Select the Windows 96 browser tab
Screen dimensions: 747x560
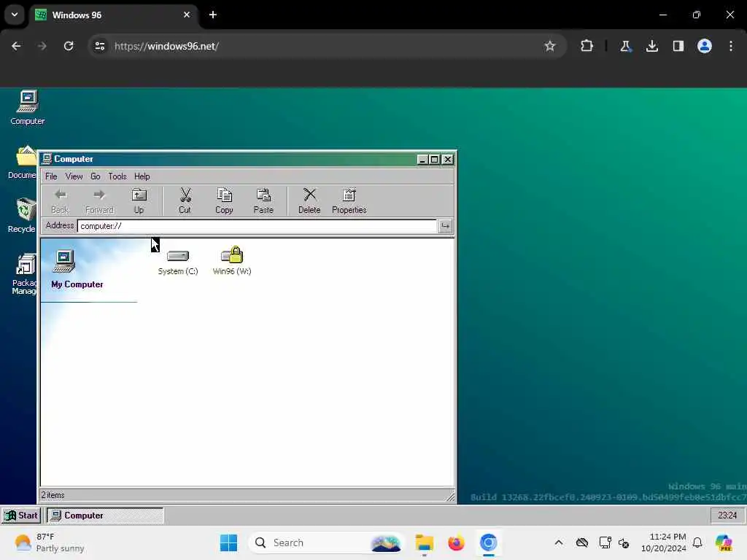tap(113, 15)
